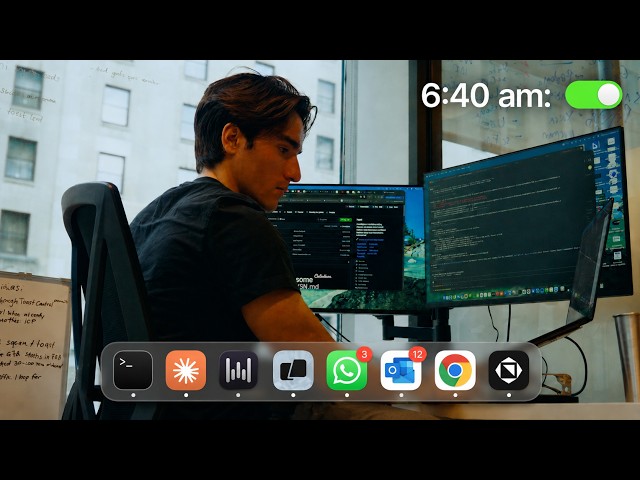Open the dark audio bars app icon

(238, 370)
